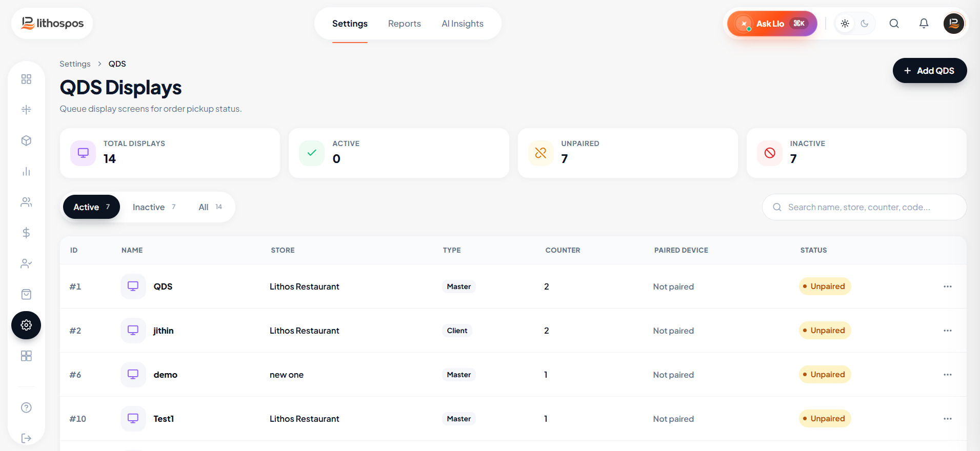
Task: Open the header search magnifier icon
Action: [894, 24]
